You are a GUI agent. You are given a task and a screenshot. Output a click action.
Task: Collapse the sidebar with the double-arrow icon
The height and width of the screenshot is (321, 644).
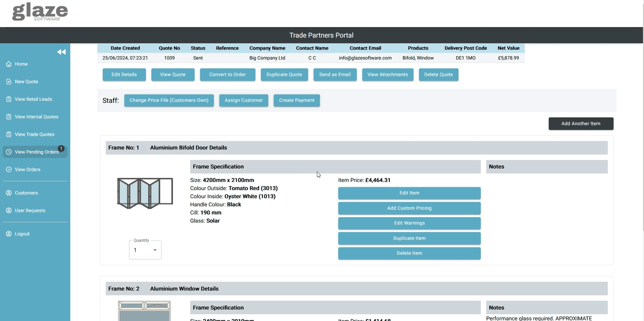[61, 52]
